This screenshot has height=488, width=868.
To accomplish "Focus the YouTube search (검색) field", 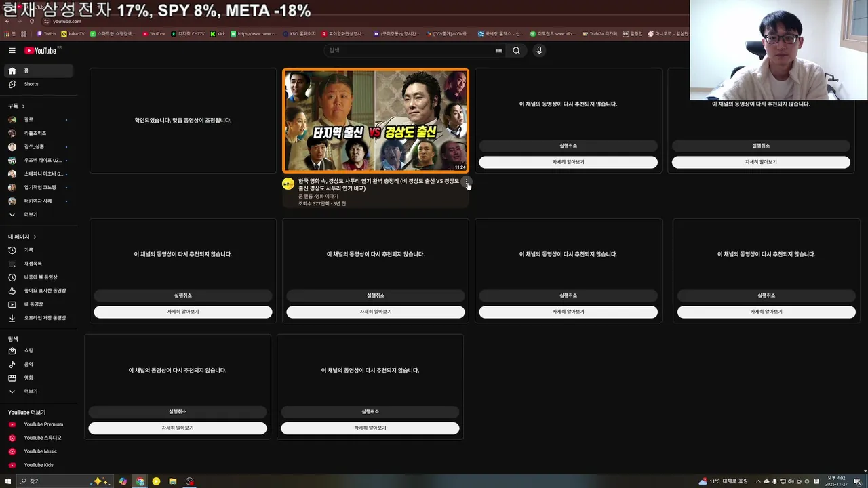I will pyautogui.click(x=410, y=50).
